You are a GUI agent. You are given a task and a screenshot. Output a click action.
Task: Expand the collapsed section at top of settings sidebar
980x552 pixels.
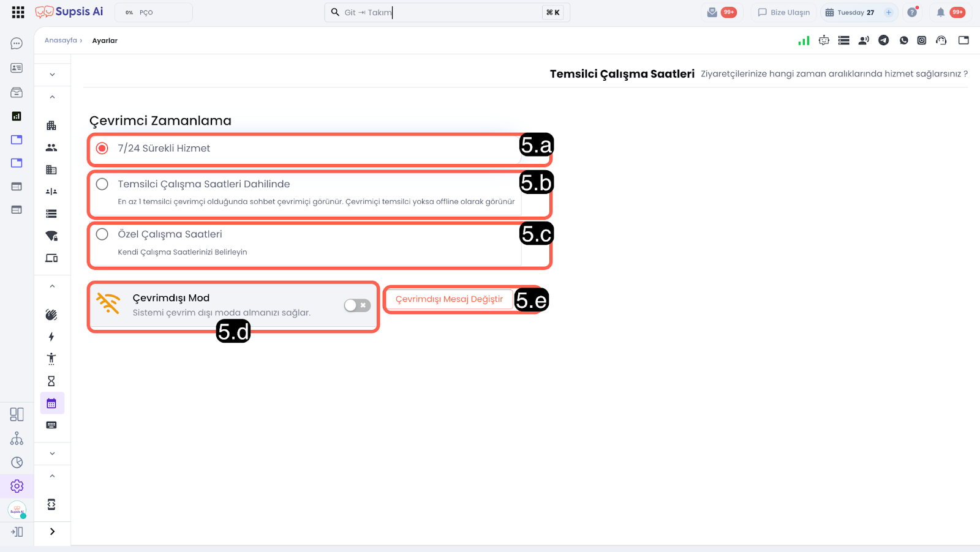point(52,75)
